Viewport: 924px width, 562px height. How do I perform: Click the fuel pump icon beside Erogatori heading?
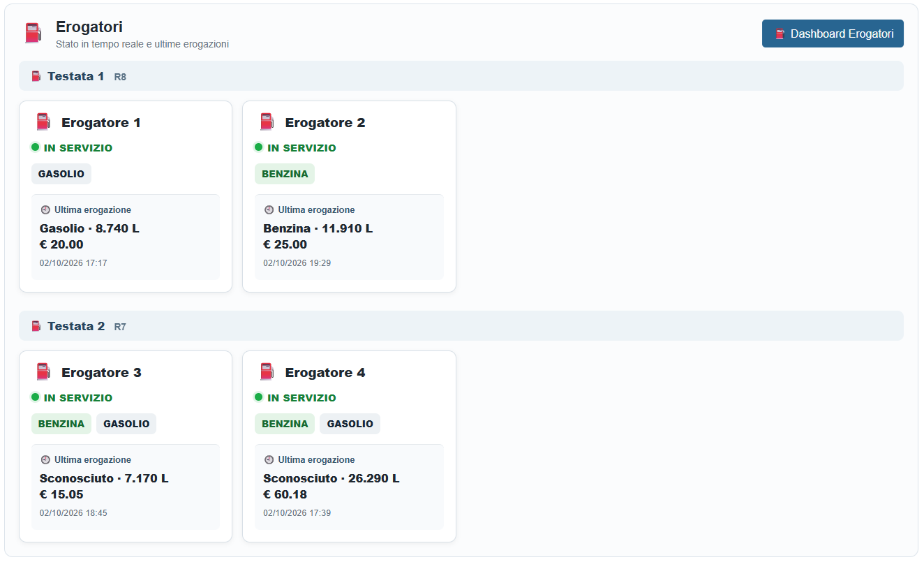tap(33, 33)
